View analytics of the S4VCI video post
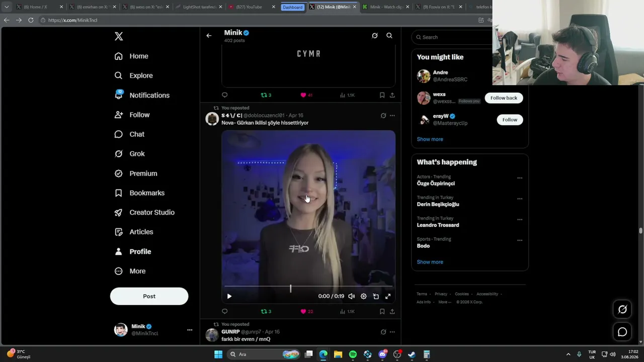Viewport: 644px width, 362px height. pyautogui.click(x=347, y=312)
